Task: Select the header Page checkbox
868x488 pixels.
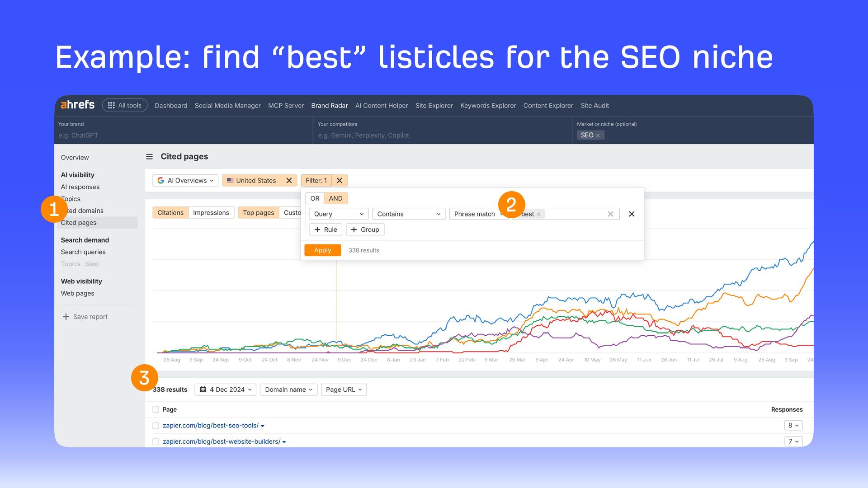Action: [x=156, y=409]
